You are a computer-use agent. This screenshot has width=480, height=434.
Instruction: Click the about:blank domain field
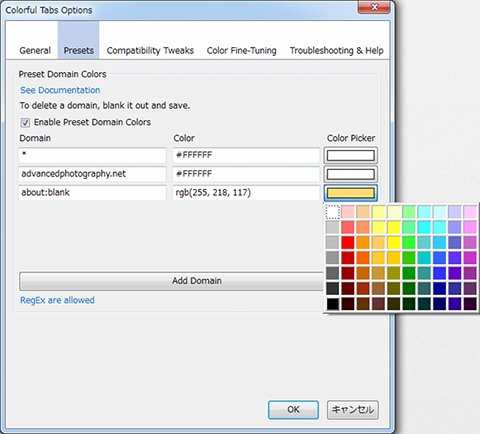(92, 193)
